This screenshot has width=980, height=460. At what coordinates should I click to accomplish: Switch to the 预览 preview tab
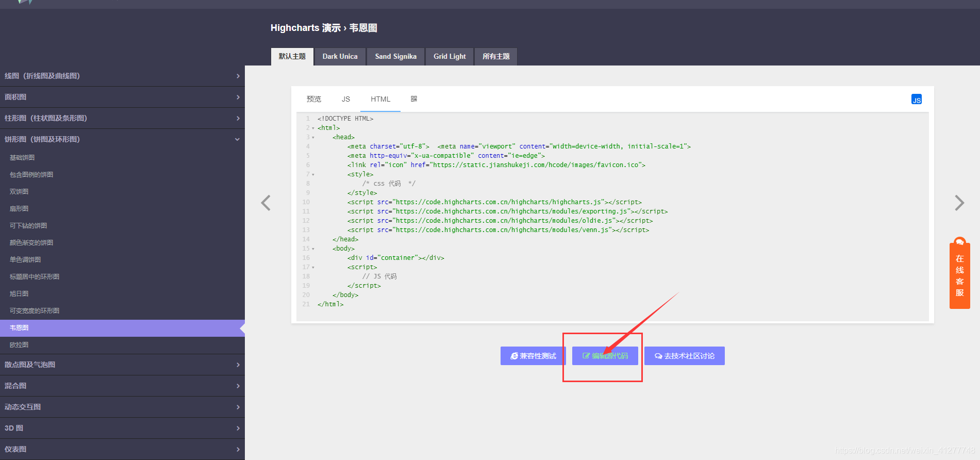click(x=313, y=99)
